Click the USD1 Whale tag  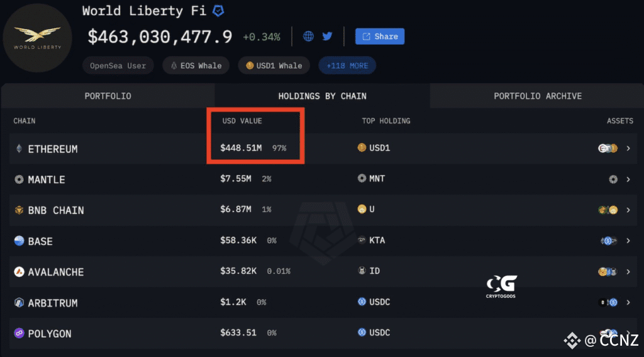coord(274,66)
